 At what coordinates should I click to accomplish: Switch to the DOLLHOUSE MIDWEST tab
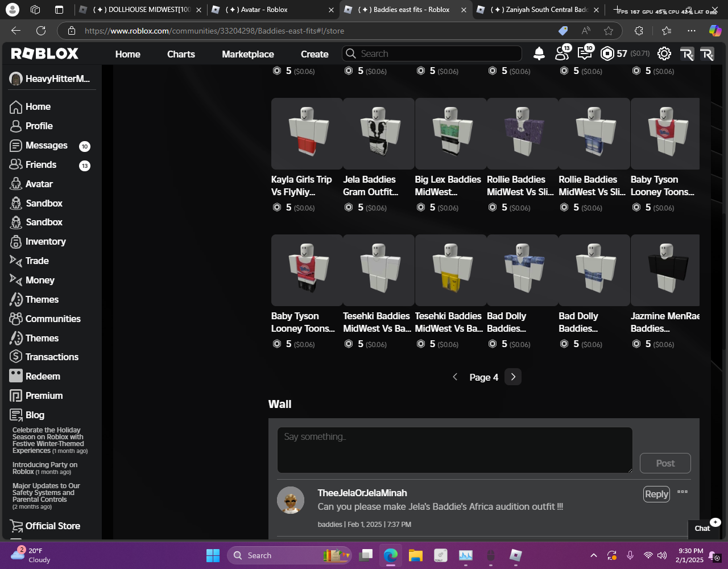pyautogui.click(x=140, y=10)
